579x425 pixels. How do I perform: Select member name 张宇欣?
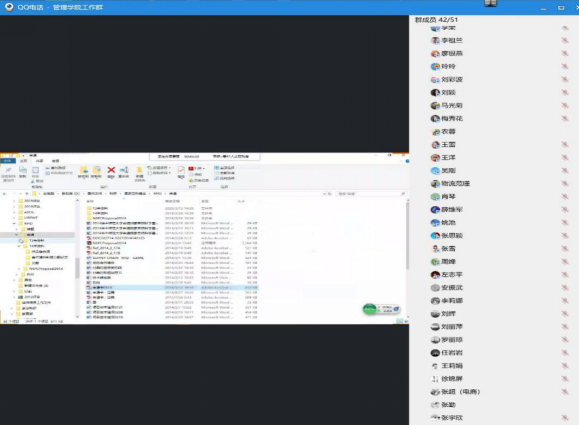click(x=452, y=418)
